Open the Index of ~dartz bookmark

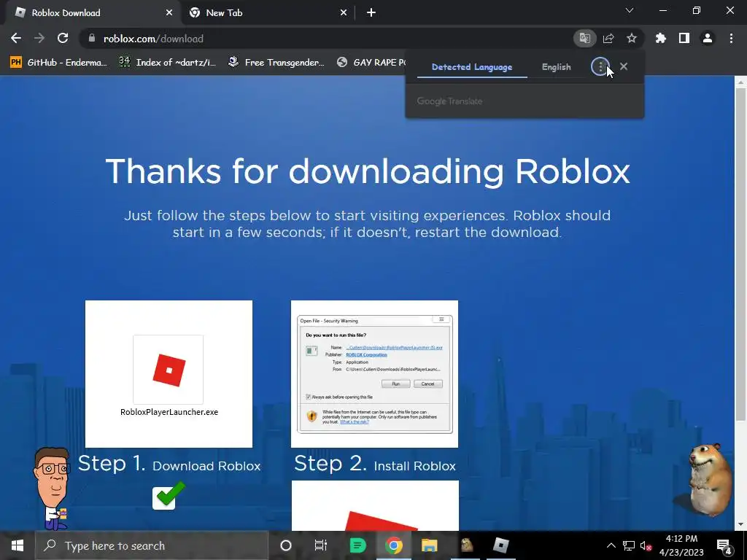pos(167,63)
